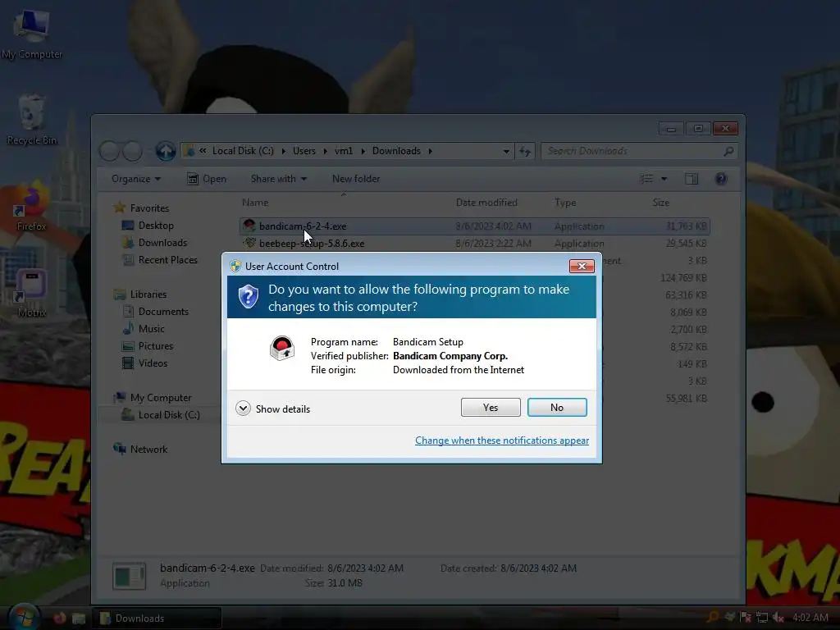Open view options dropdown arrow

664,179
